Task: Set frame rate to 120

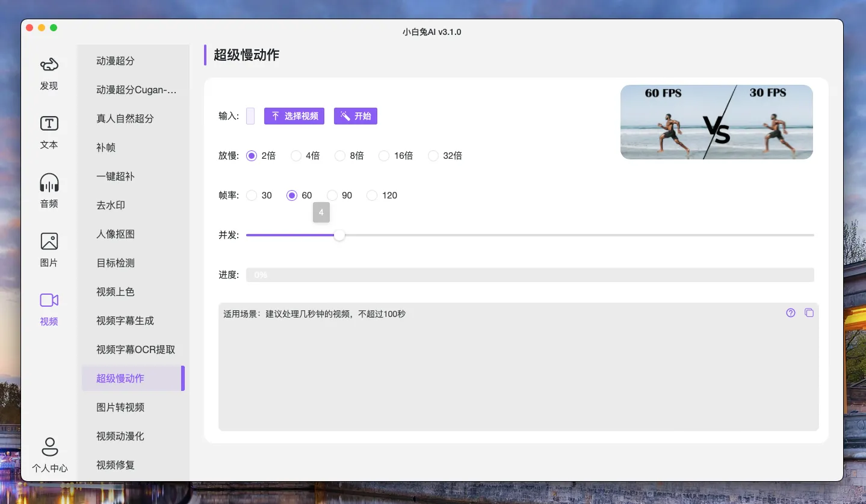Action: tap(372, 195)
